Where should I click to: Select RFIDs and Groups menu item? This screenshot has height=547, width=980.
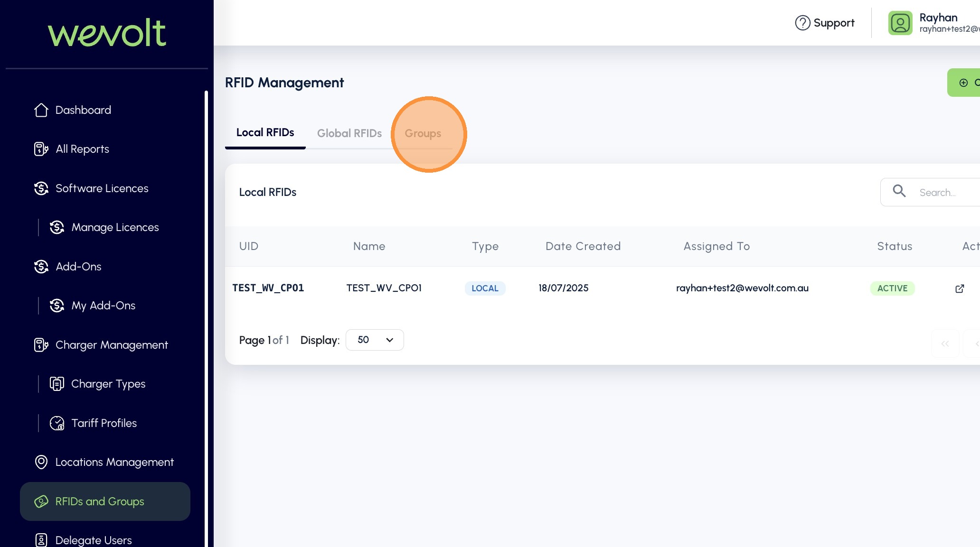pos(105,501)
